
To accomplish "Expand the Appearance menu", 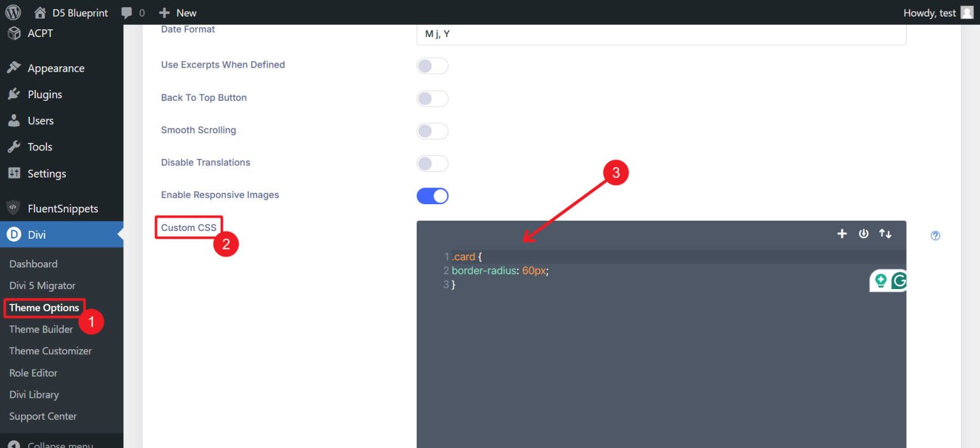I will [x=55, y=68].
